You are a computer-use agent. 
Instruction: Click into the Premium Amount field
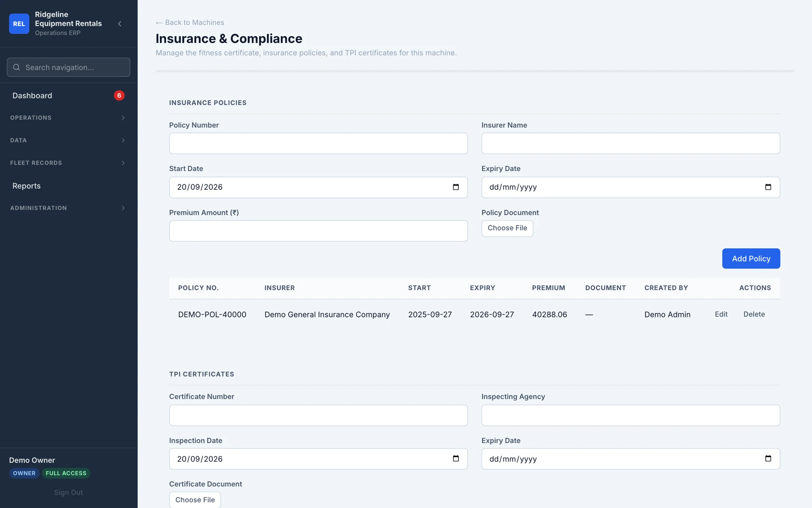[318, 231]
